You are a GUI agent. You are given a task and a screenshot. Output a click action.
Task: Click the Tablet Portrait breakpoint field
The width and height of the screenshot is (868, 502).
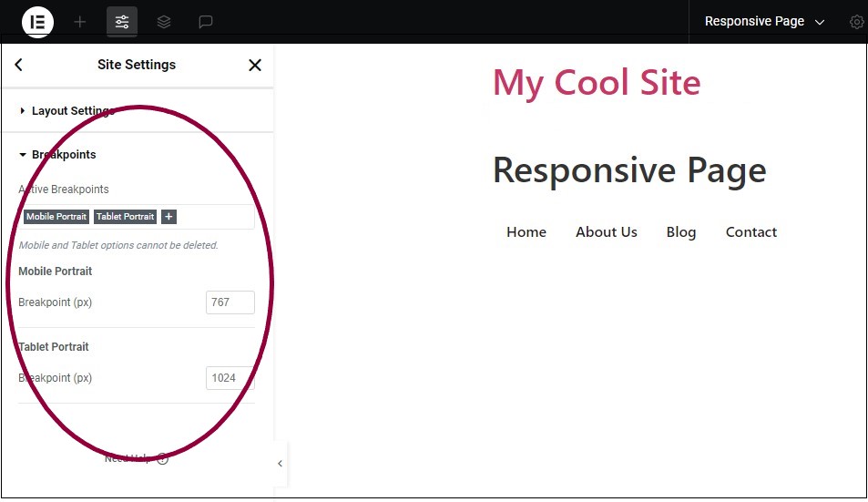(230, 378)
